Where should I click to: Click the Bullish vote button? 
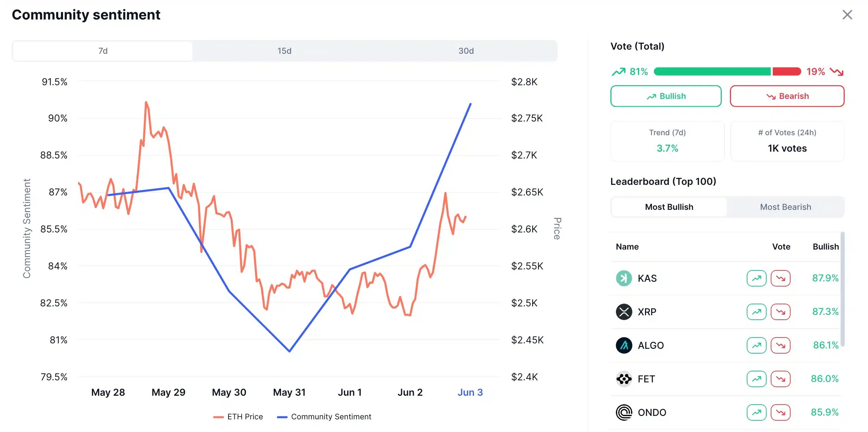click(x=666, y=96)
